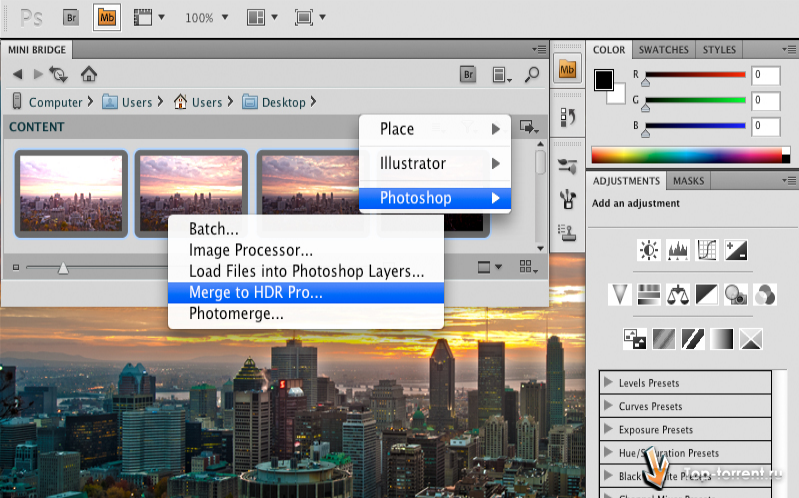
Task: Switch to Styles tab
Action: (x=719, y=50)
